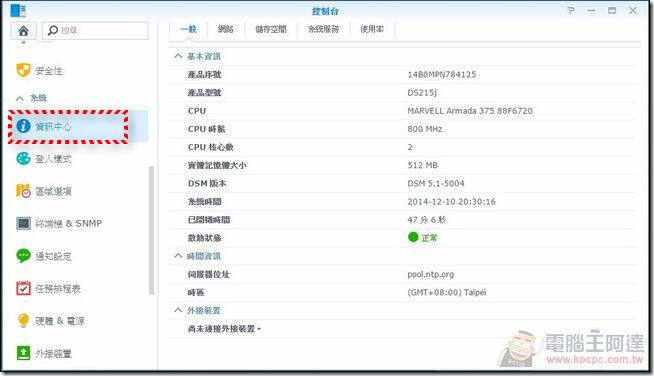Select the 產品序號 label
Image resolution: width=654 pixels, height=376 pixels.
[204, 74]
